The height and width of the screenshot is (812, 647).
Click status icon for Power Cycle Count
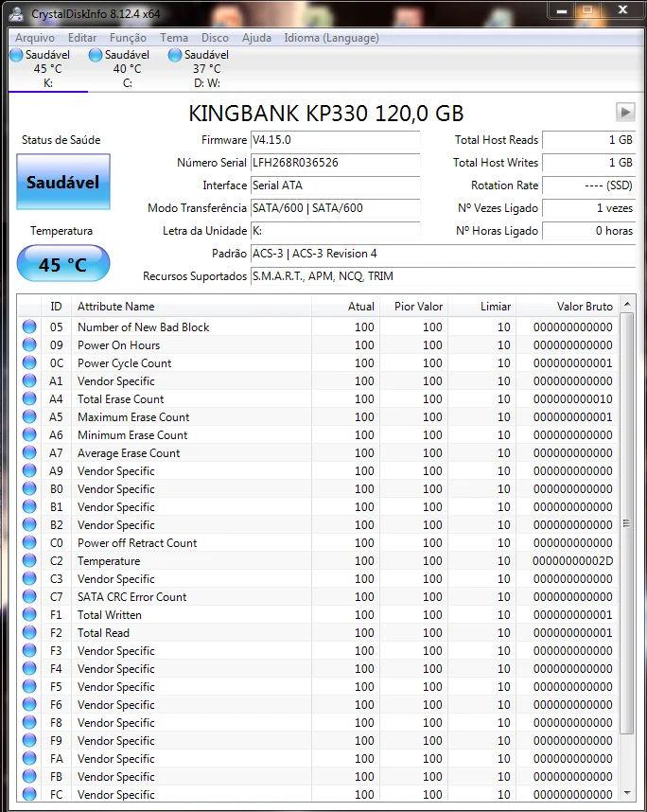point(29,362)
